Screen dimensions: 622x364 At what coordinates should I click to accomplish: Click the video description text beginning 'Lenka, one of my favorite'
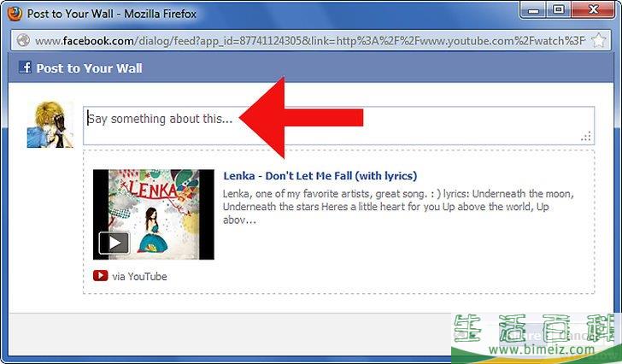[398, 207]
